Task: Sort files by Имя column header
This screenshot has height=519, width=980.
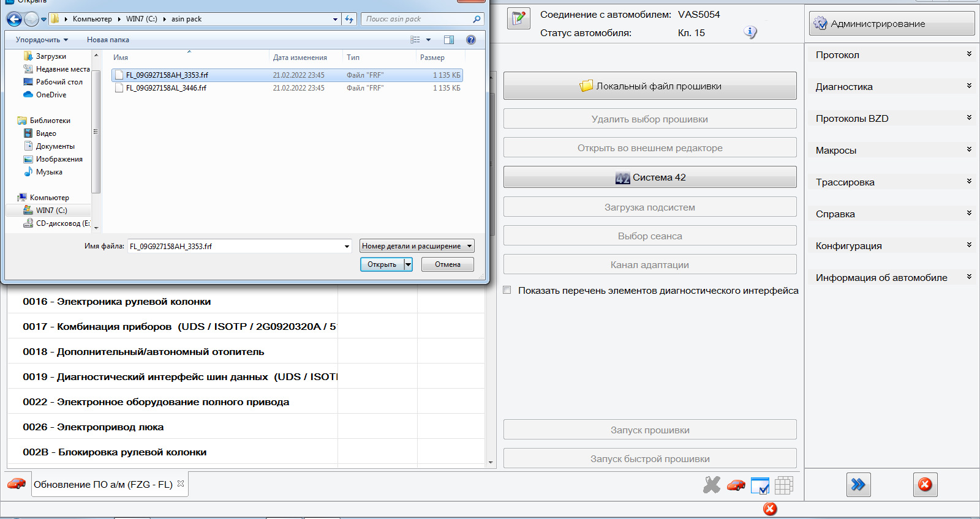Action: tap(189, 58)
